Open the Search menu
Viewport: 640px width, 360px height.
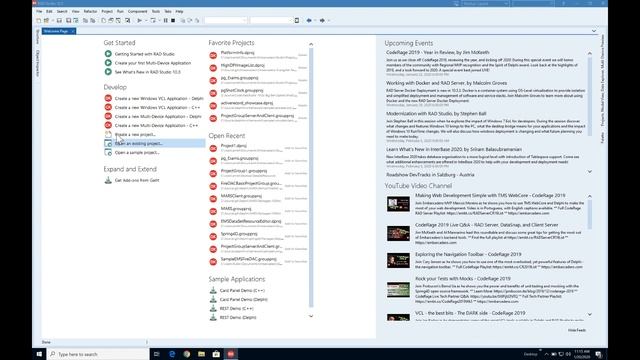point(62,11)
